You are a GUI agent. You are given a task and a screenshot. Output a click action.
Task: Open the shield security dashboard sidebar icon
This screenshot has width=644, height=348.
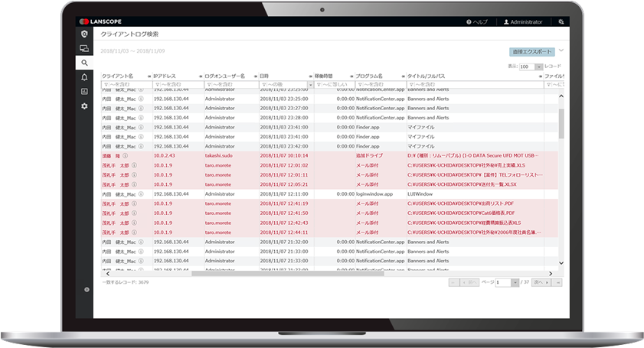pyautogui.click(x=84, y=34)
